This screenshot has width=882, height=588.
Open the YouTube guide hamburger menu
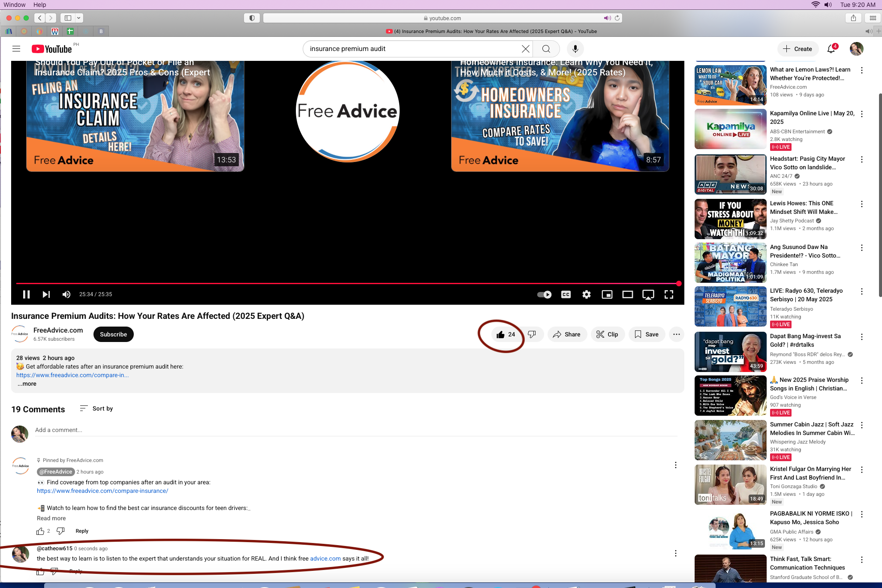[x=16, y=49]
